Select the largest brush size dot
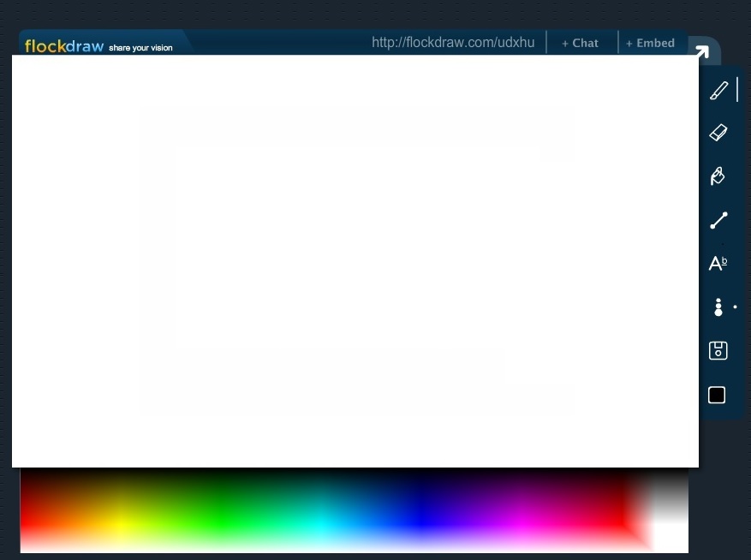This screenshot has height=560, width=751. [x=718, y=312]
